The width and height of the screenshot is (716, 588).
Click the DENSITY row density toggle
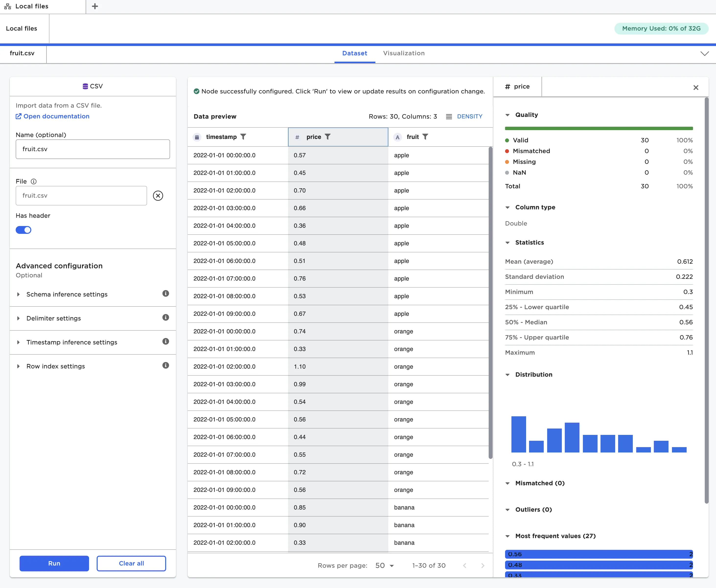464,116
